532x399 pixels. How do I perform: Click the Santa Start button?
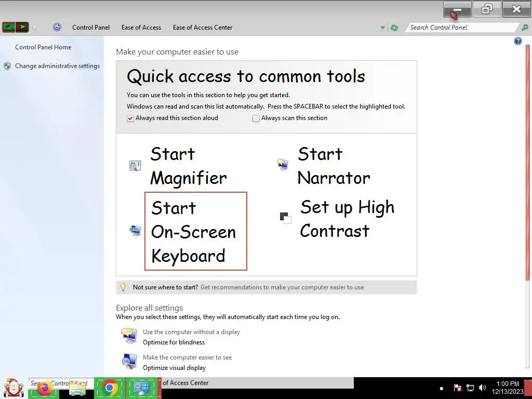14,388
